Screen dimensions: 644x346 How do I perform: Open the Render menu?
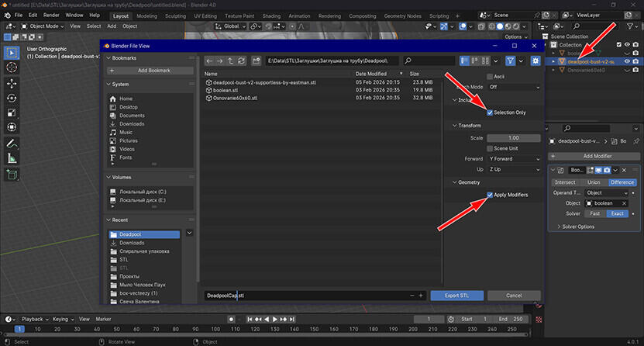[51, 16]
